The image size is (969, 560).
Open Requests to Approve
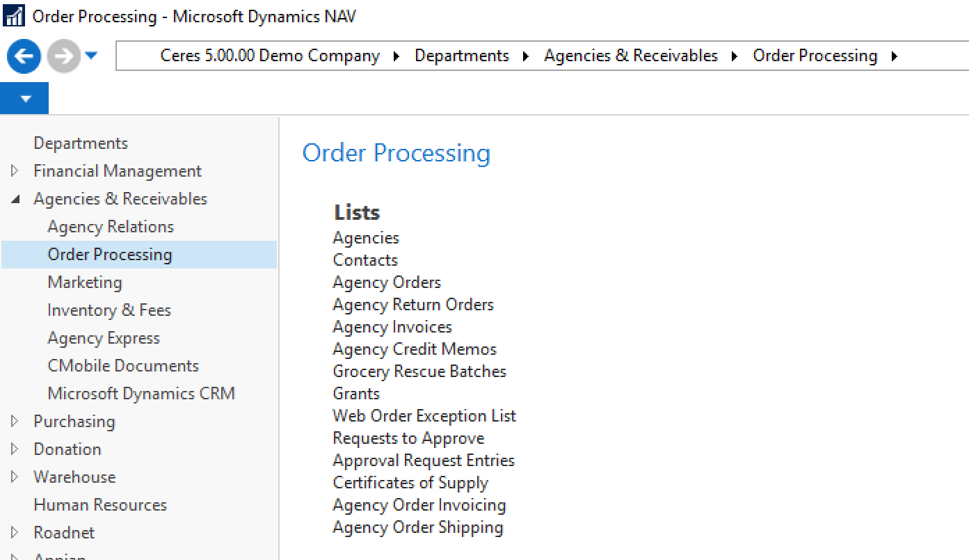[408, 438]
